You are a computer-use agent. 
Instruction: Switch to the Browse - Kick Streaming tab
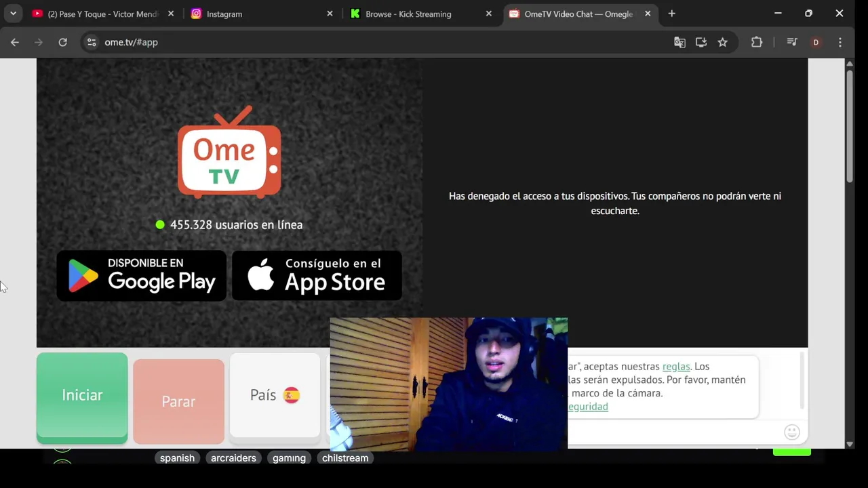[421, 14]
